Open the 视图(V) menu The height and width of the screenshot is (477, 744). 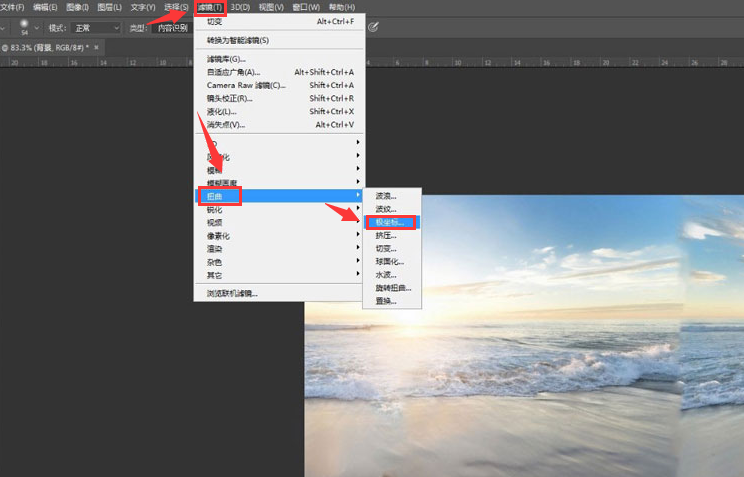coord(271,7)
